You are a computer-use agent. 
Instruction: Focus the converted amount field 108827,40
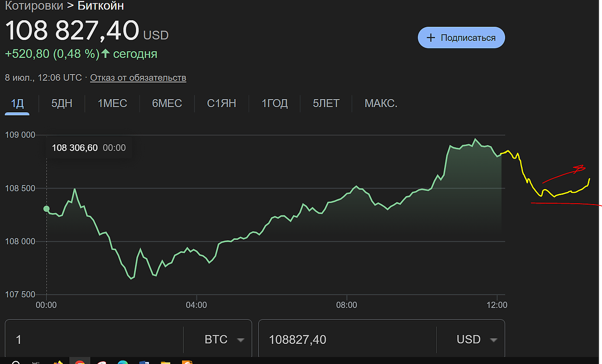(x=348, y=340)
